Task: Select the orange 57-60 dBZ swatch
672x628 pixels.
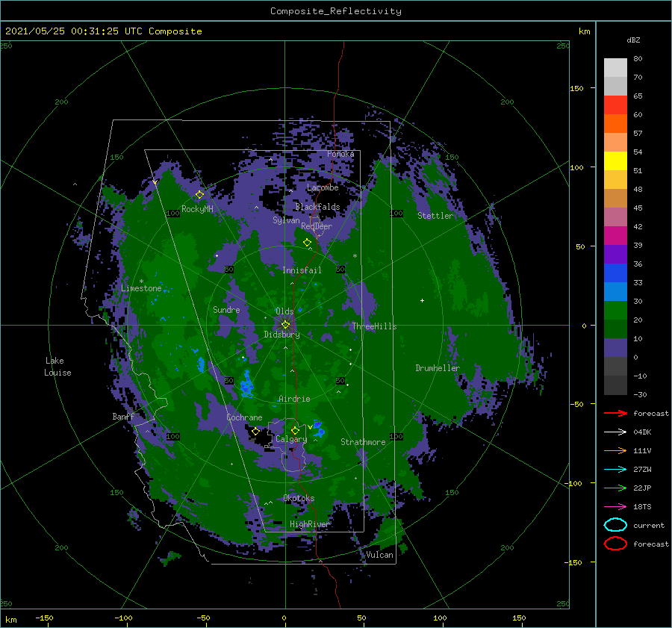Action: coord(615,123)
